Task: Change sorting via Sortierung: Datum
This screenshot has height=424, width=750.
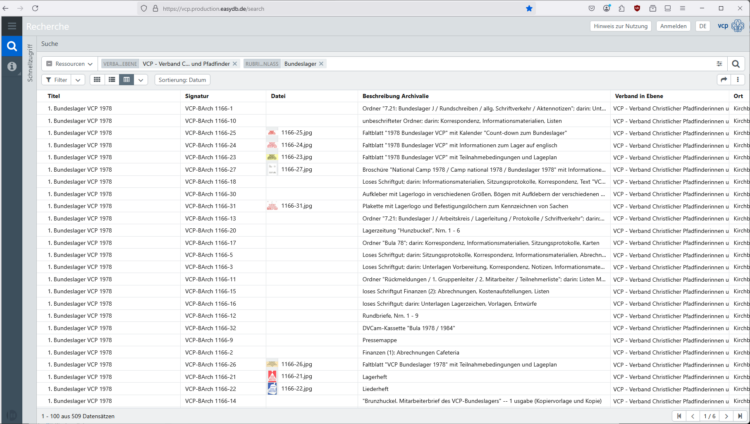Action: click(x=182, y=80)
